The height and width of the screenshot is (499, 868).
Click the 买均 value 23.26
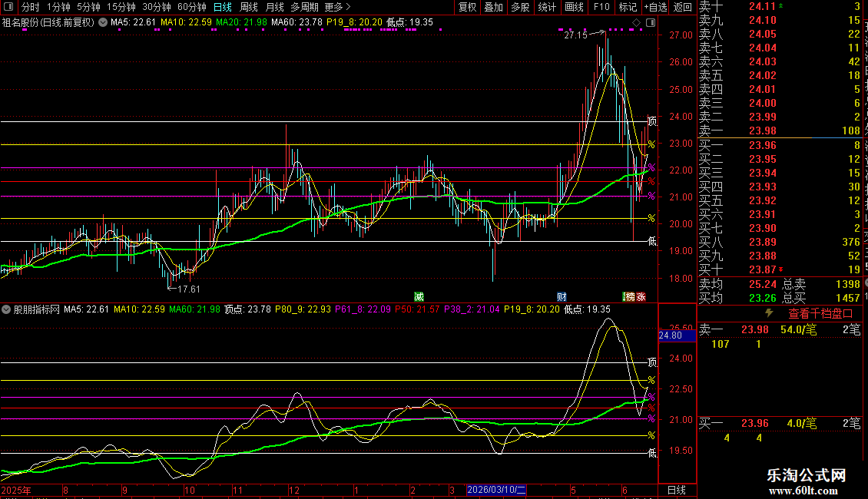pyautogui.click(x=762, y=298)
